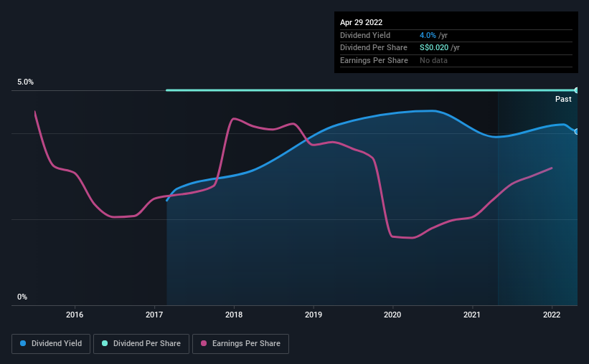Viewport: 589px width, 364px height.
Task: Click the 5.0% y-axis label
Action: click(26, 82)
